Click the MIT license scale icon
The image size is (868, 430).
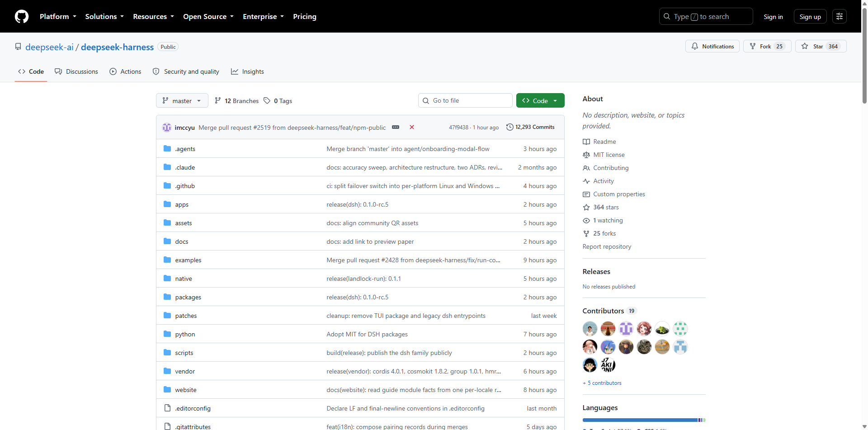pyautogui.click(x=586, y=155)
